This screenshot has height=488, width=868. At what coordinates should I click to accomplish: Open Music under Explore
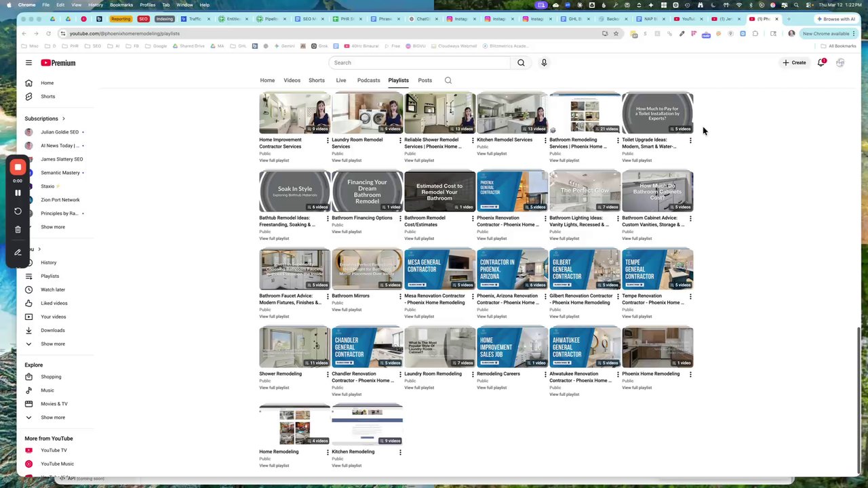[47, 390]
